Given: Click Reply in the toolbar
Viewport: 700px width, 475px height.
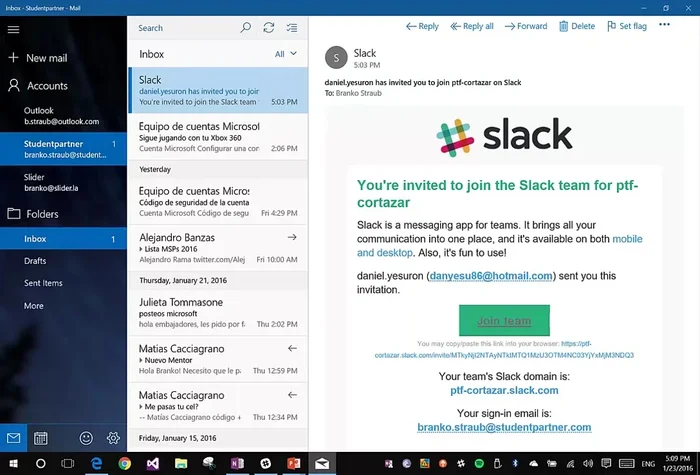Looking at the screenshot, I should tap(421, 26).
